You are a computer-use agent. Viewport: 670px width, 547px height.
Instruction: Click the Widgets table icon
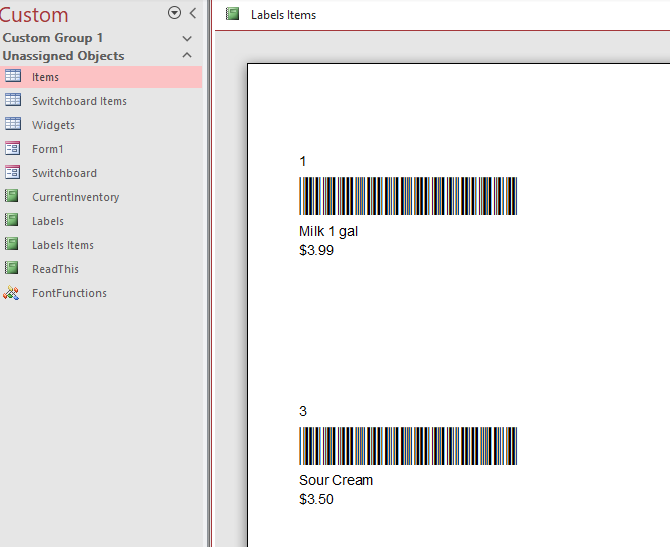point(12,124)
